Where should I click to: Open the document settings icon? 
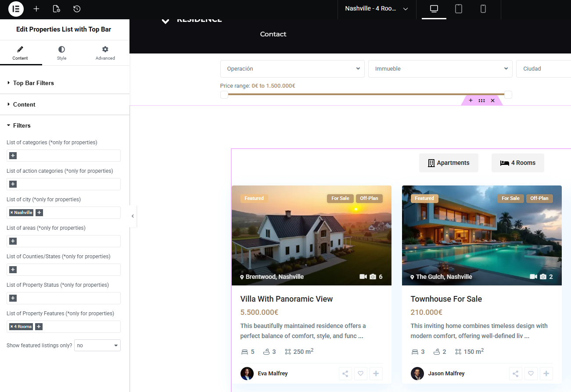click(56, 9)
